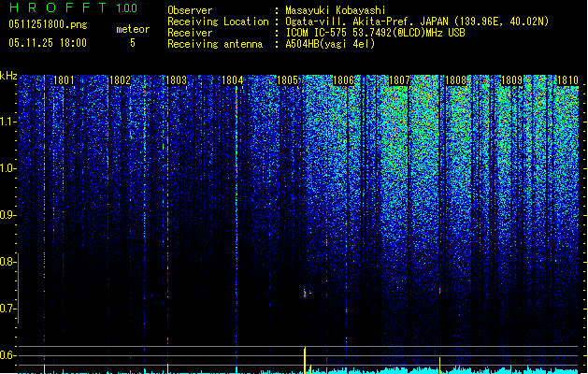
Task: Click the 'meteor' count label
Action: [133, 29]
